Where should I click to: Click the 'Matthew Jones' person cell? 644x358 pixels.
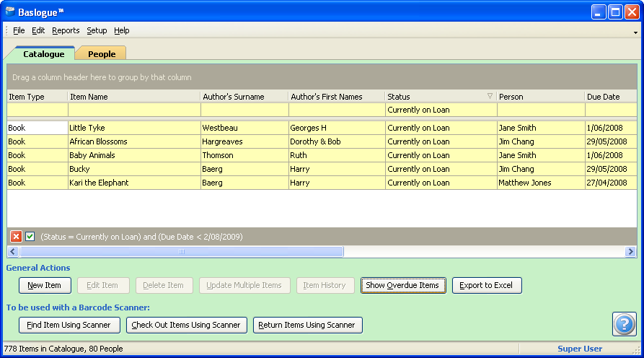pyautogui.click(x=541, y=183)
